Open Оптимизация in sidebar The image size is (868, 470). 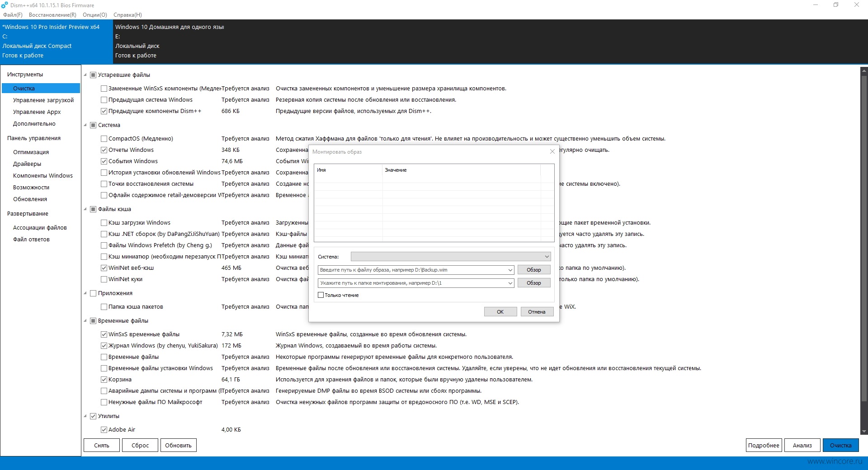click(31, 152)
